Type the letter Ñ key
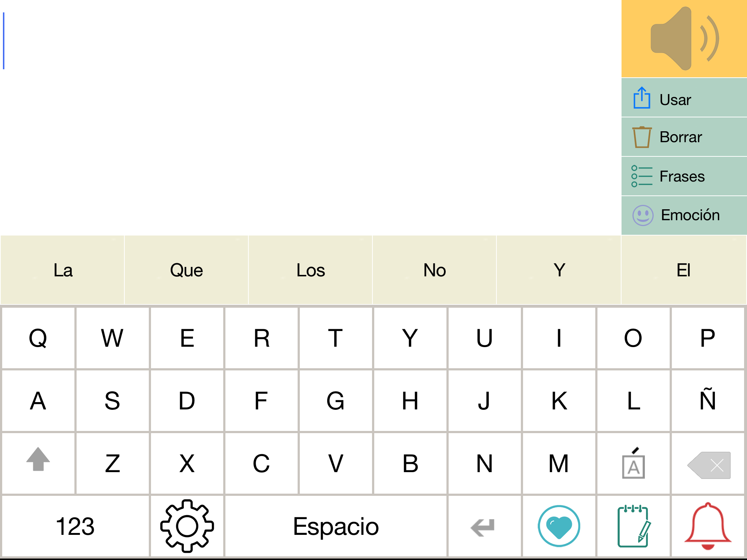This screenshot has height=560, width=747. 708,401
